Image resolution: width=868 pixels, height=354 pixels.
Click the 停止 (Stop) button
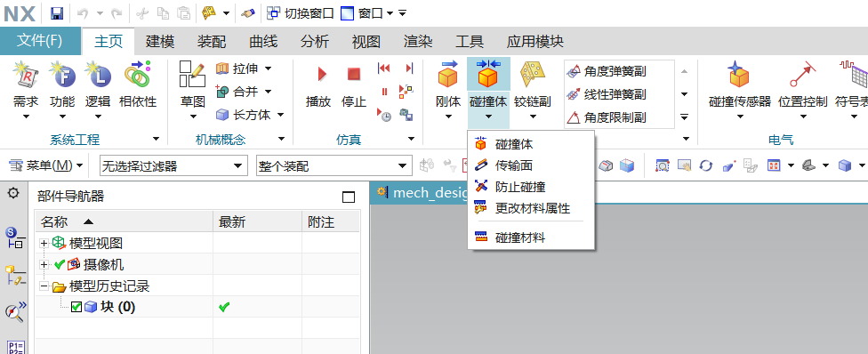coord(354,86)
